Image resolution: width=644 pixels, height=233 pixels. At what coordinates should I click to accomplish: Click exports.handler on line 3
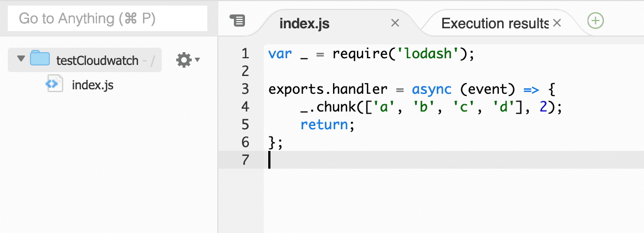(328, 89)
